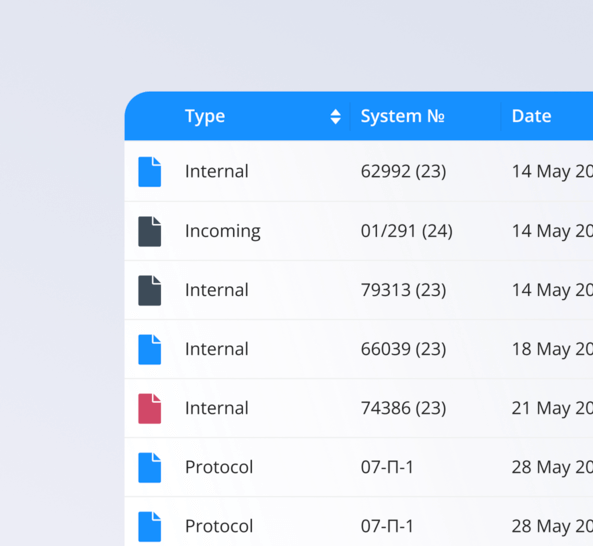Click the dark document icon beside 79313 (23)
The image size is (593, 546).
pyautogui.click(x=150, y=290)
